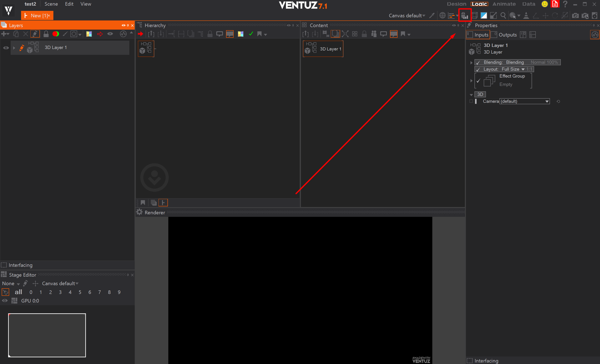Collapse the 3D property section

(471, 95)
